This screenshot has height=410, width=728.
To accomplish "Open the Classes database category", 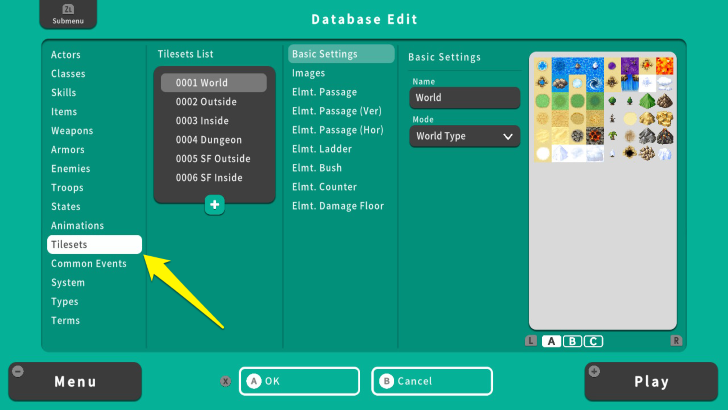I will (x=68, y=74).
